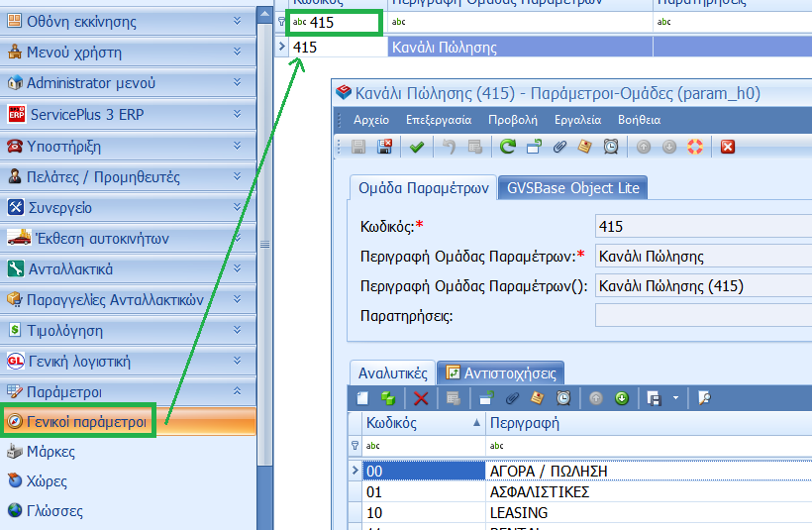Open Μάρκες in the sidebar

(51, 452)
